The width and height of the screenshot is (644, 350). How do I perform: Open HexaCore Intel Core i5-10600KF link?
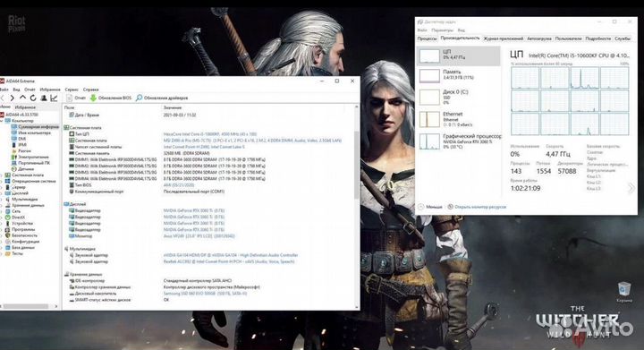click(210, 134)
